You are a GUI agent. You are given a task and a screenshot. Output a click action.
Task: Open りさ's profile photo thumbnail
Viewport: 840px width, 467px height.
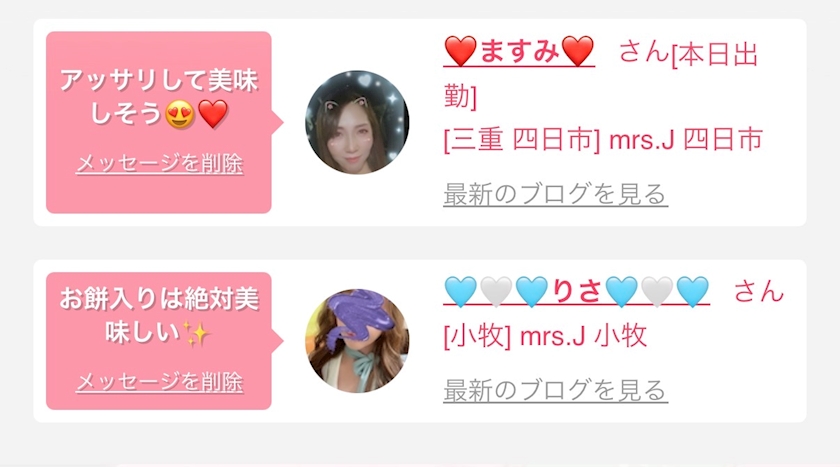click(x=357, y=341)
